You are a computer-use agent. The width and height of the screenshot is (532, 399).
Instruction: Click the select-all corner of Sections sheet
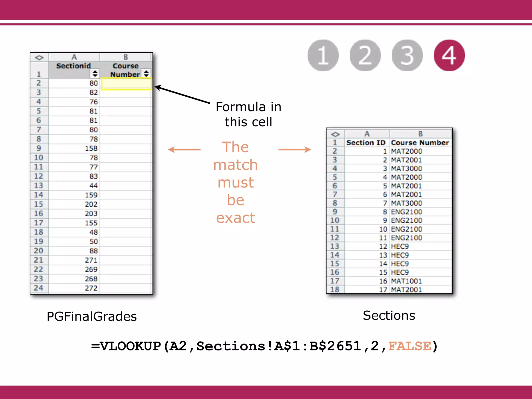click(335, 134)
